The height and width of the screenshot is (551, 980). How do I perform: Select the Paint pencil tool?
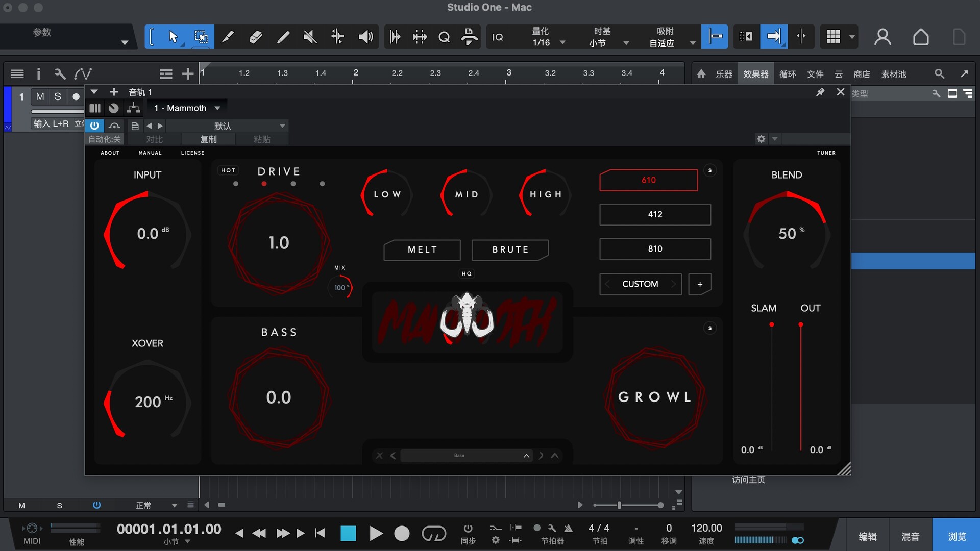pyautogui.click(x=283, y=37)
